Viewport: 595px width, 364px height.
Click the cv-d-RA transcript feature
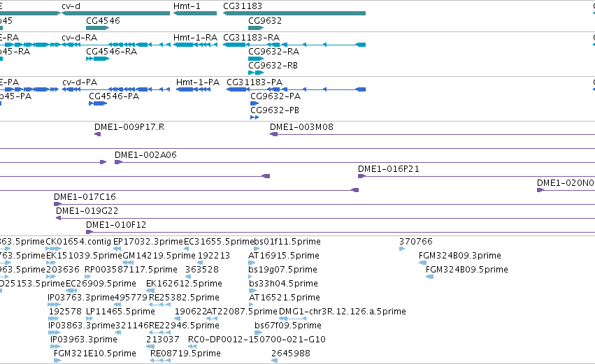click(x=116, y=45)
